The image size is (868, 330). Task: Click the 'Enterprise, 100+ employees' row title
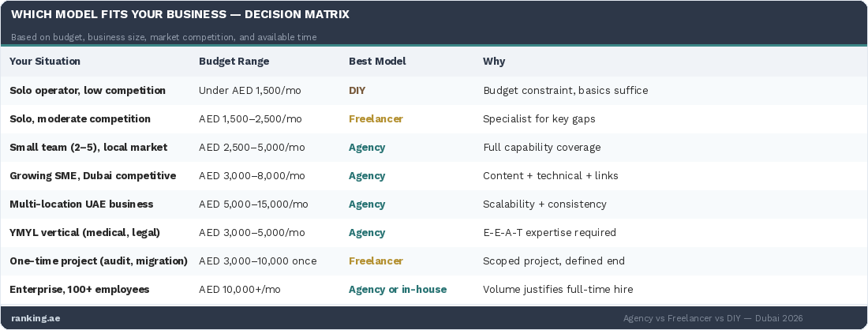(80, 290)
